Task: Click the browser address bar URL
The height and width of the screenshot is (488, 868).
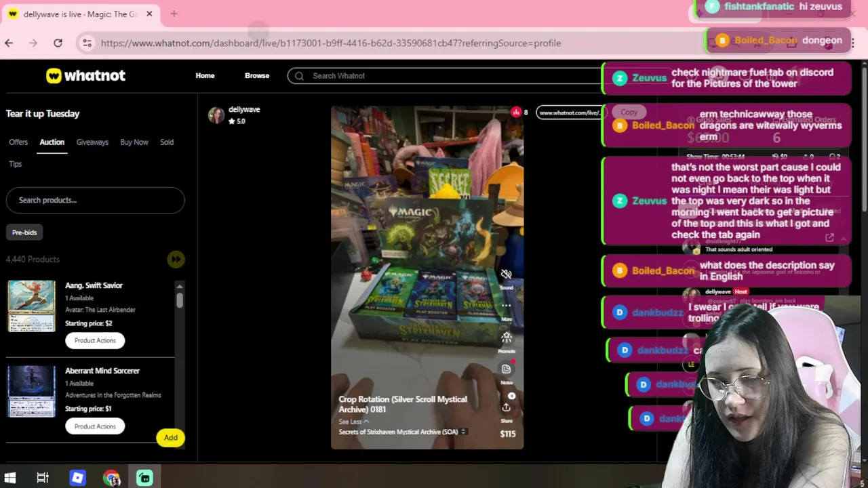Action: pos(331,43)
